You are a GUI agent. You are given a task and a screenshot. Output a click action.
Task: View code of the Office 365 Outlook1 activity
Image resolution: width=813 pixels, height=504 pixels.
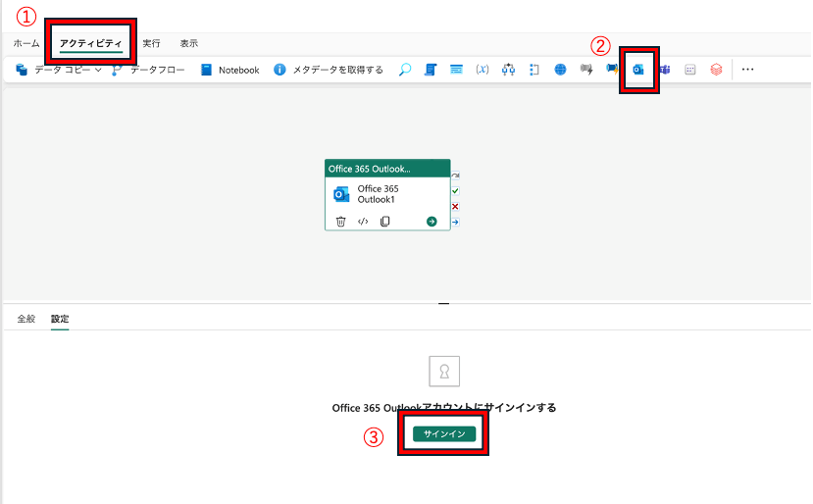click(363, 222)
